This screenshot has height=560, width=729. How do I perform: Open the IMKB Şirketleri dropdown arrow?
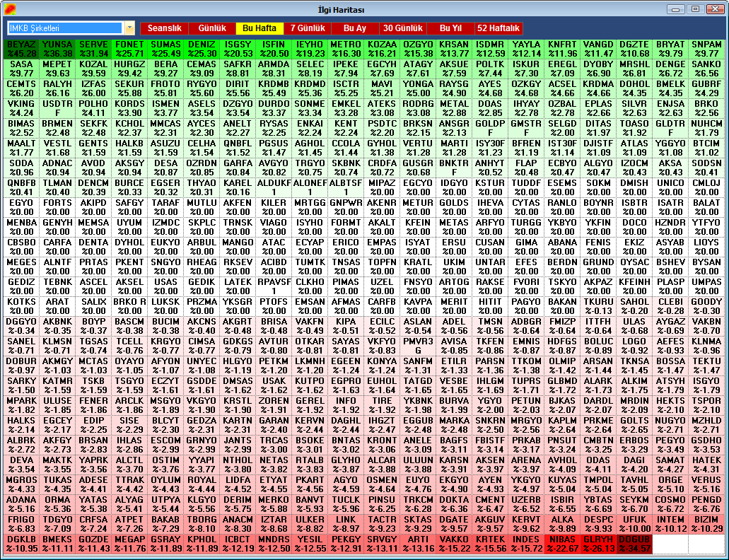tap(129, 28)
